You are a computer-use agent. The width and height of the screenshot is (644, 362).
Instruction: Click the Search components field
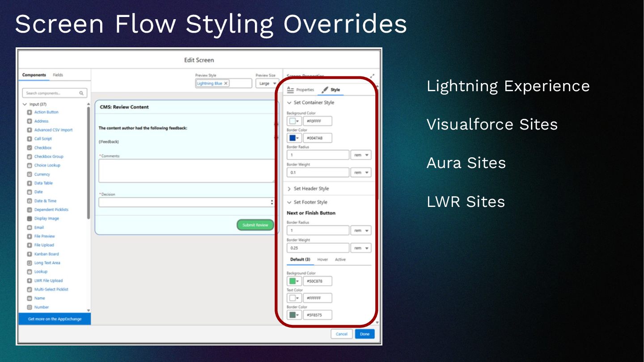click(x=55, y=93)
